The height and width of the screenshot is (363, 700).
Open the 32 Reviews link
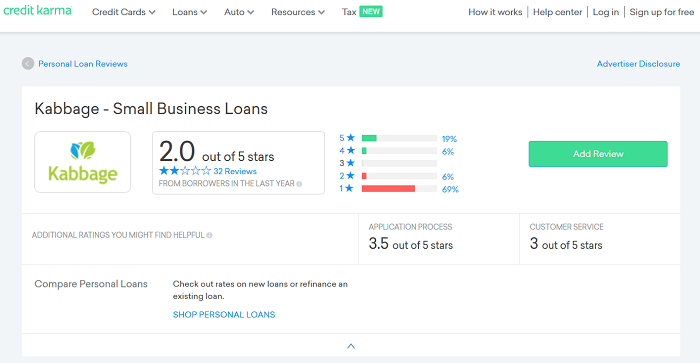(x=235, y=171)
